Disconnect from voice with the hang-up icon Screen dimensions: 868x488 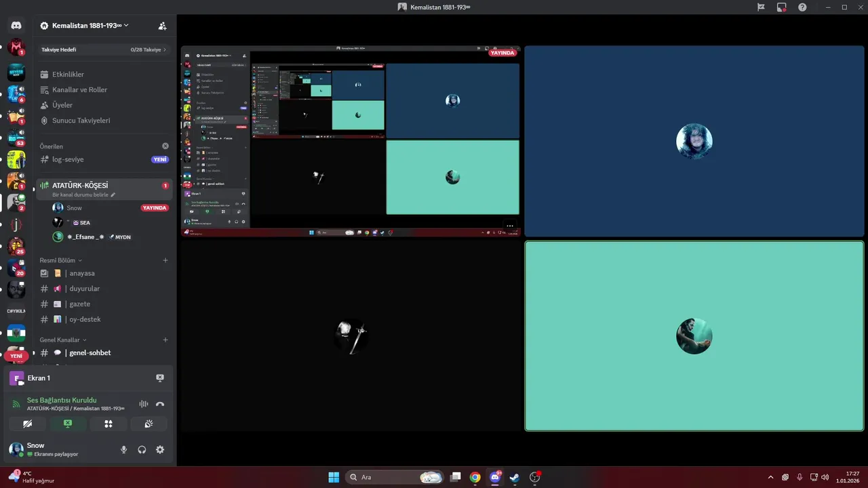coord(160,404)
